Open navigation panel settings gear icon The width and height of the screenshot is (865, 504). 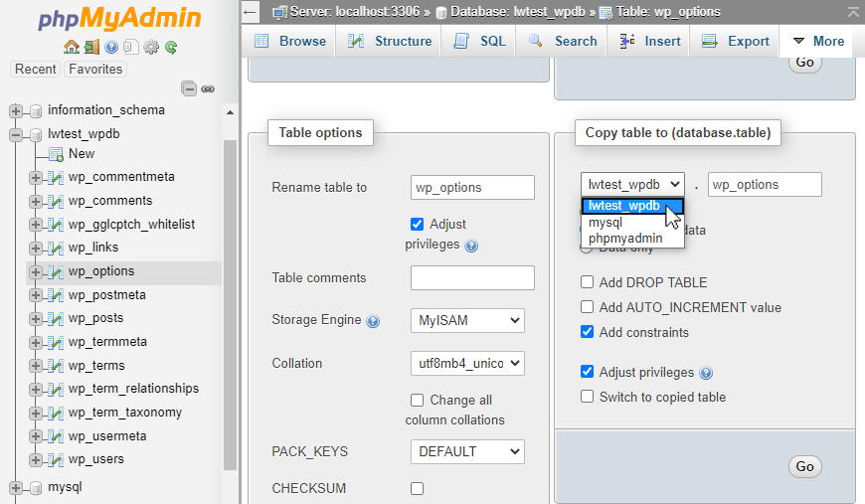point(150,48)
